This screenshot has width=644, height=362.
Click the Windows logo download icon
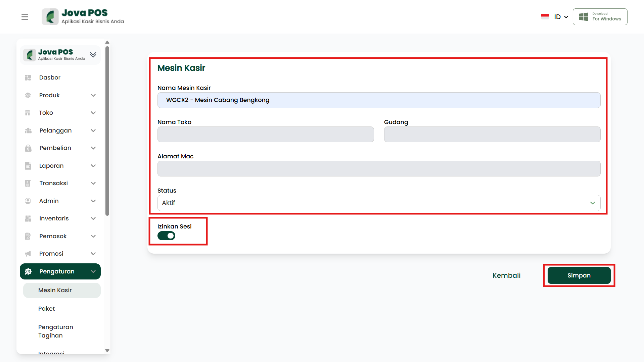point(584,17)
